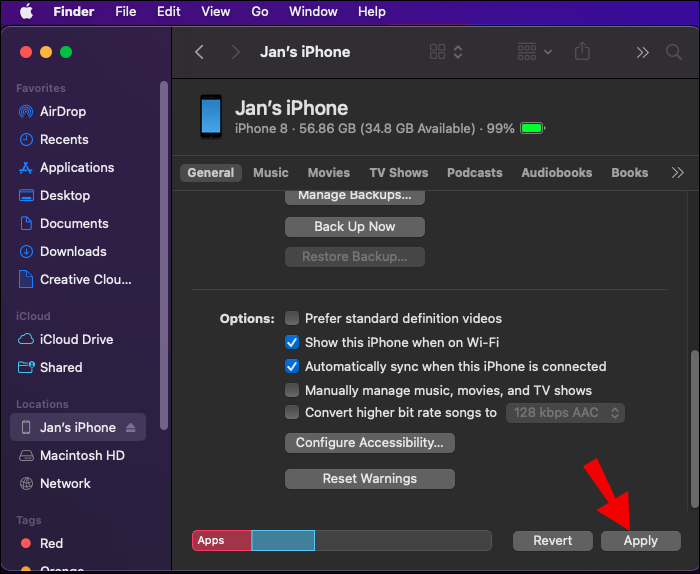
Task: Switch to icon grid view
Action: [438, 52]
